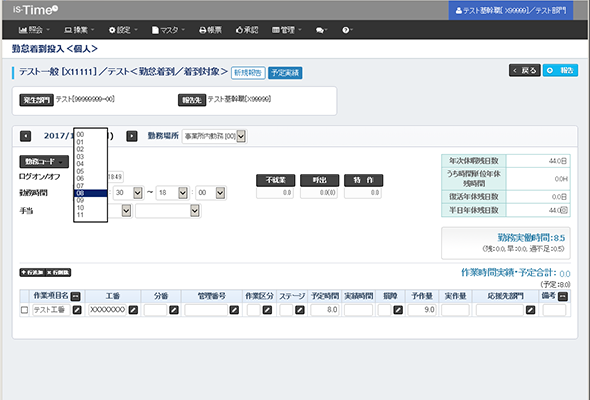Image resolution: width=590 pixels, height=400 pixels.
Task: Click the 管理番号 input field
Action: 206,310
